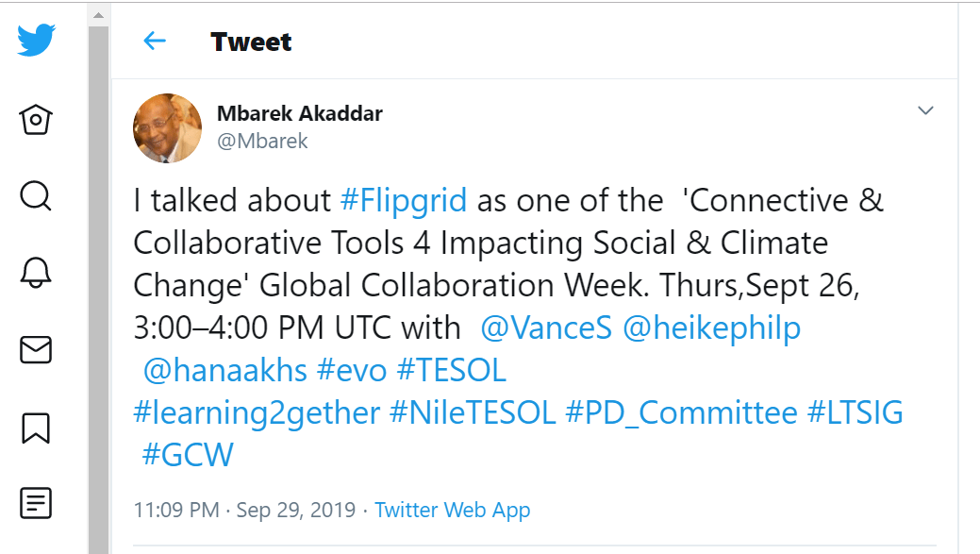Viewport: 980px width, 554px height.
Task: Open the Lists icon
Action: [36, 503]
